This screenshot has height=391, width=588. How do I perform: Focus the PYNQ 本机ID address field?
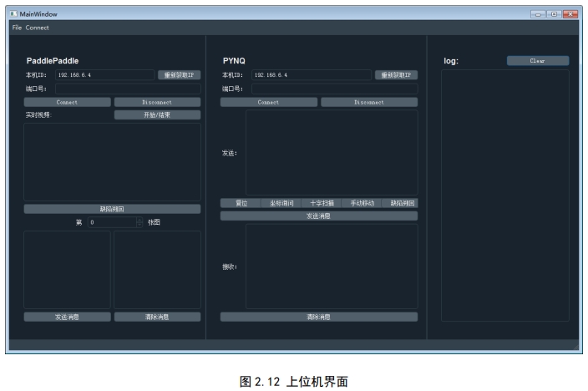tap(311, 75)
